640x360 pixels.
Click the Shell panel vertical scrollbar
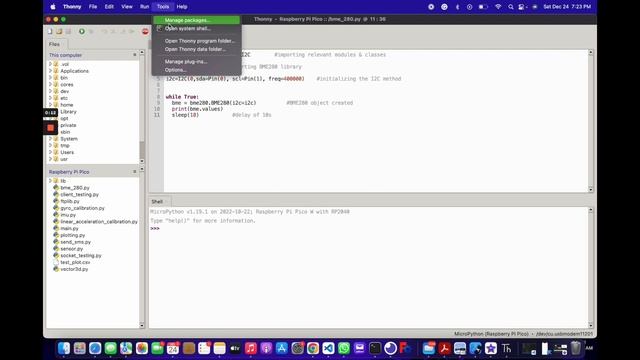click(591, 267)
